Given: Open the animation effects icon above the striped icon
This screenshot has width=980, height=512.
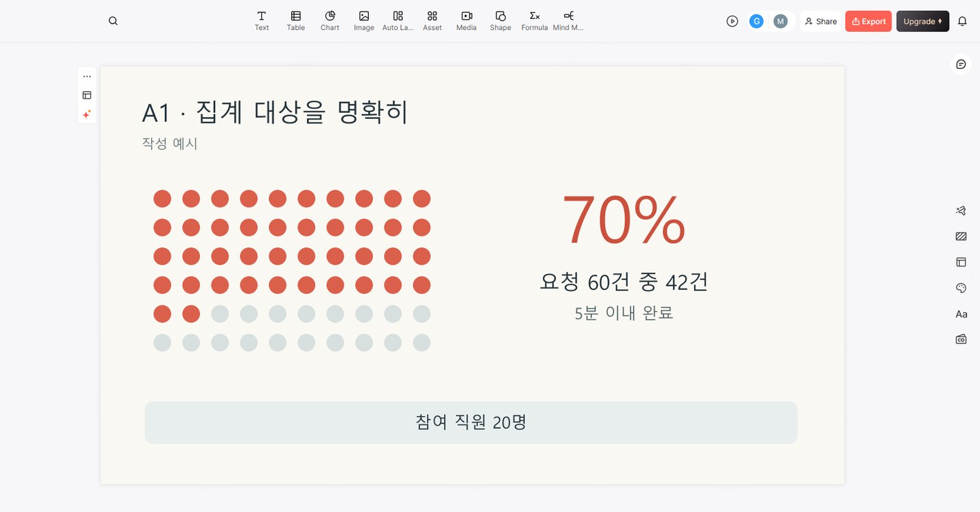Looking at the screenshot, I should coord(961,211).
